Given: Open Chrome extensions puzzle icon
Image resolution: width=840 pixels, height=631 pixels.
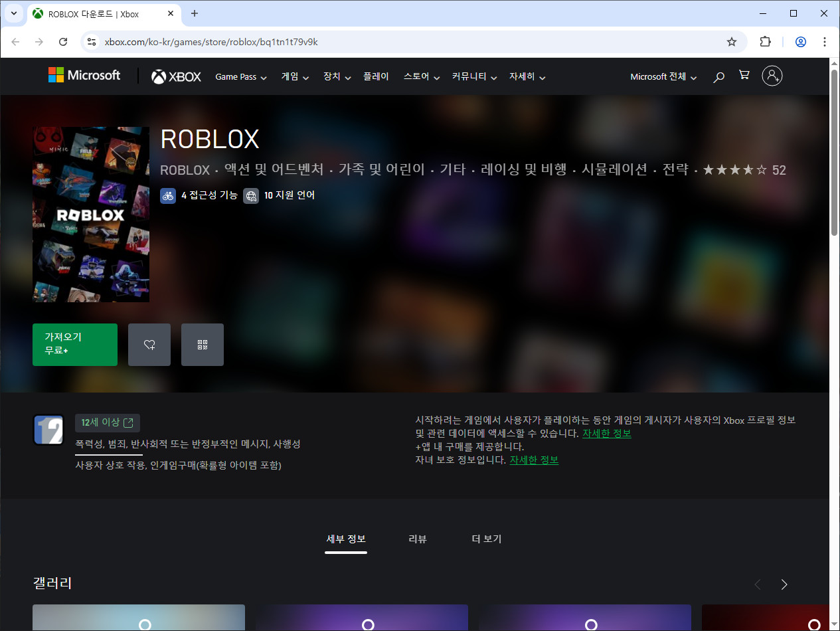Looking at the screenshot, I should (765, 42).
